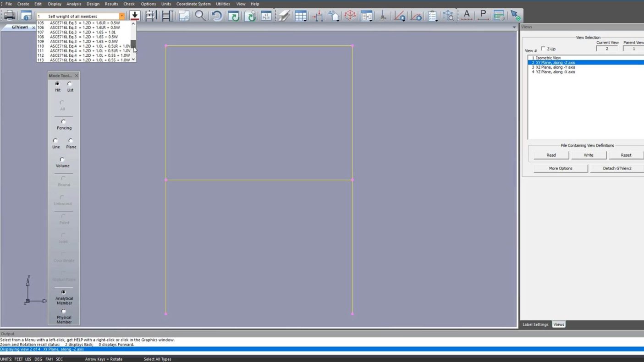Open the spreadsheet grid table icon
Image resolution: width=644 pixels, height=362 pixels.
pos(301,16)
